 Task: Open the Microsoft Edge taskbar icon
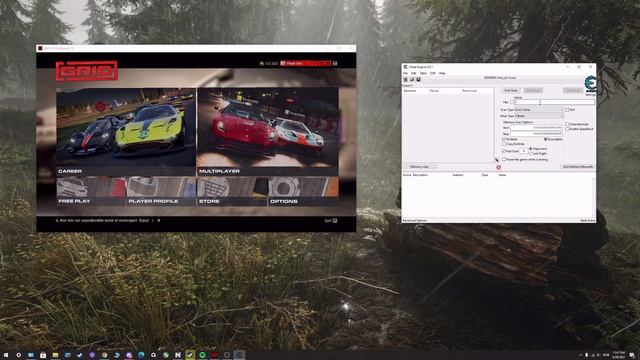[141, 355]
